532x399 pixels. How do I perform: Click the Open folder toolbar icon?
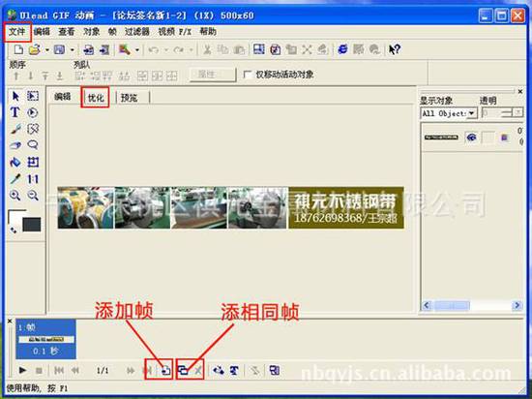[x=35, y=49]
